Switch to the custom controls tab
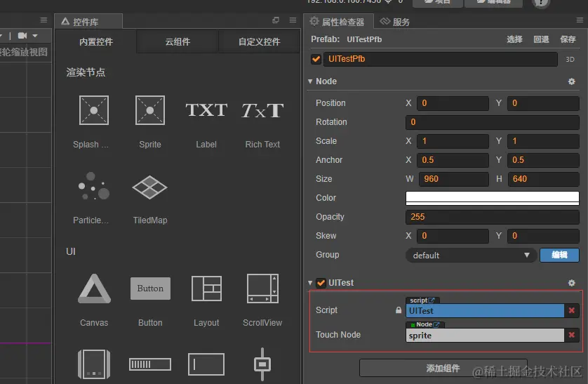 (x=260, y=41)
